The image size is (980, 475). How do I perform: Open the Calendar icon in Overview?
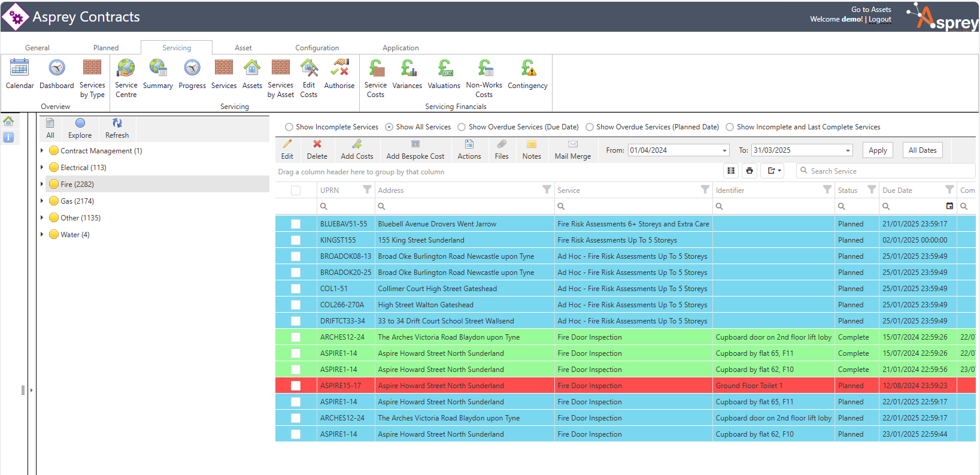(19, 68)
